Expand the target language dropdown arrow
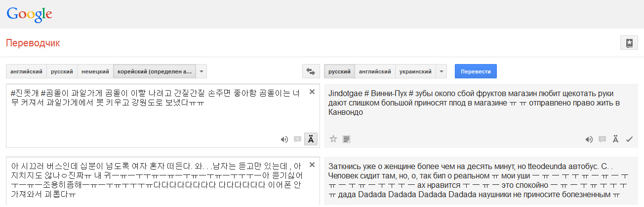Screen dimensions: 644x207 (x=442, y=71)
